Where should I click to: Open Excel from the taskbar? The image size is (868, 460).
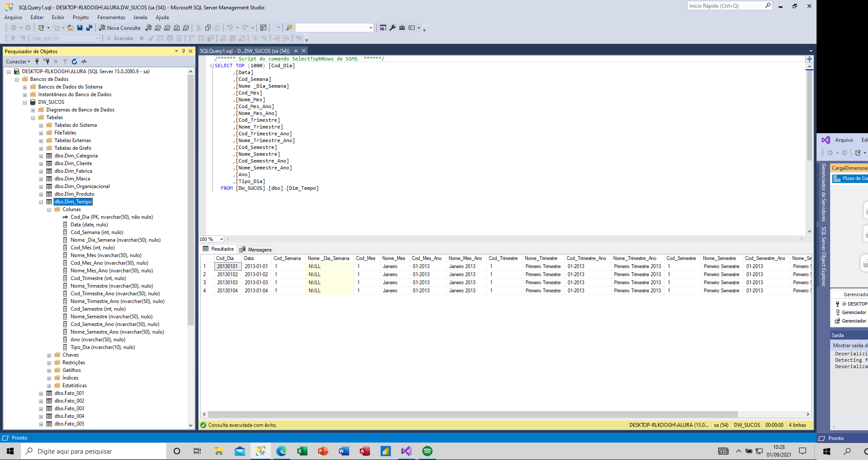pos(302,451)
